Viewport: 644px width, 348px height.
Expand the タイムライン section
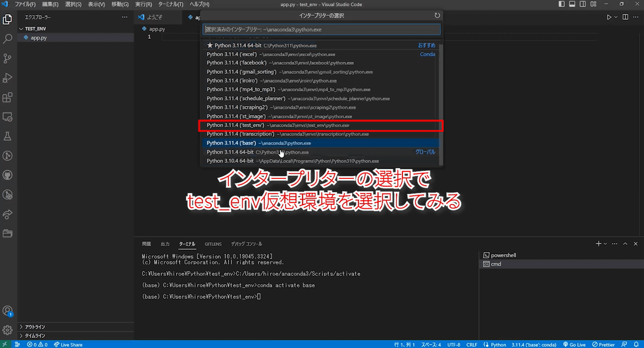75,335
